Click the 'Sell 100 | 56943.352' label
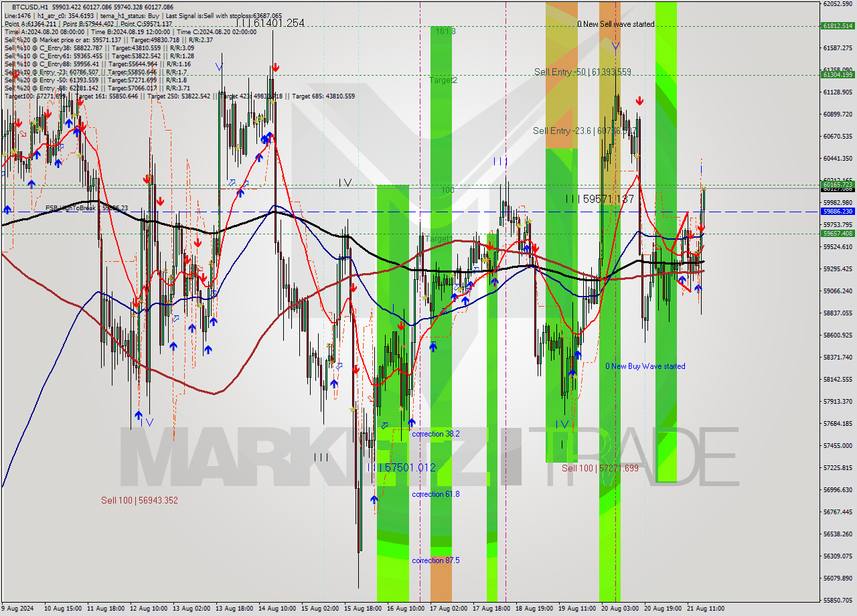857x616 pixels. [139, 500]
